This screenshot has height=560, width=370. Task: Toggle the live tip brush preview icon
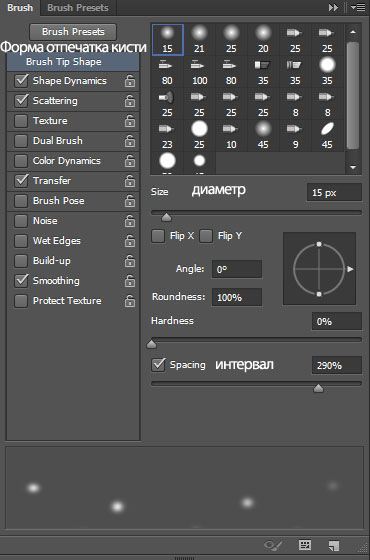pyautogui.click(x=273, y=545)
